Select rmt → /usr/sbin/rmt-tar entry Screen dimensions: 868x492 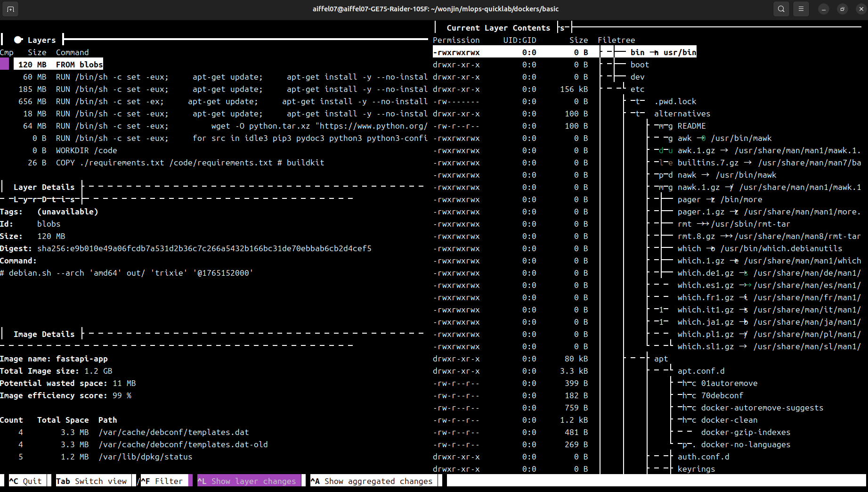click(x=734, y=224)
